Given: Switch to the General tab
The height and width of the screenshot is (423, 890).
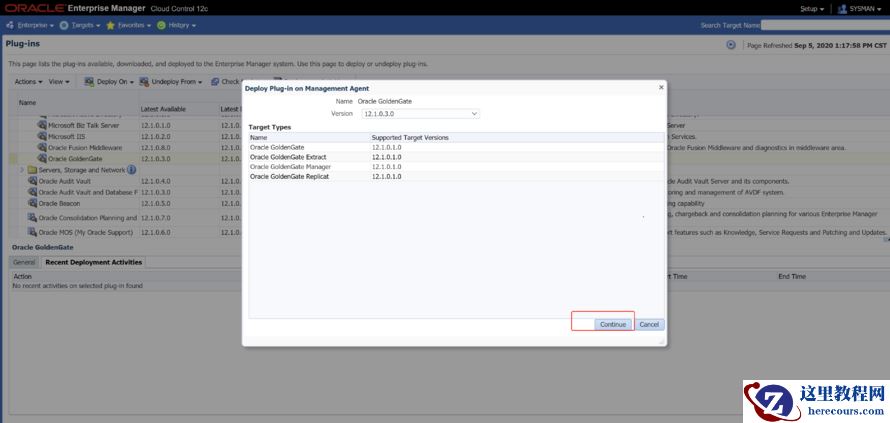Looking at the screenshot, I should (x=24, y=262).
